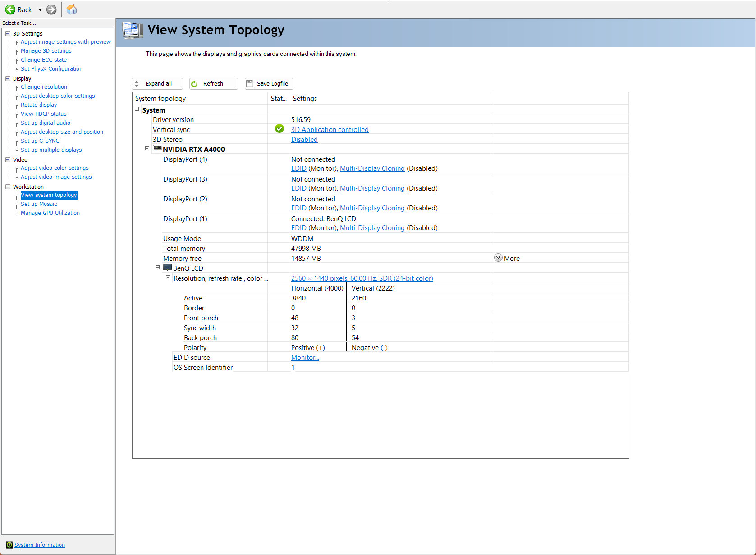Select the Total memory value 47998 MB
Image resolution: width=756 pixels, height=555 pixels.
pyautogui.click(x=306, y=249)
